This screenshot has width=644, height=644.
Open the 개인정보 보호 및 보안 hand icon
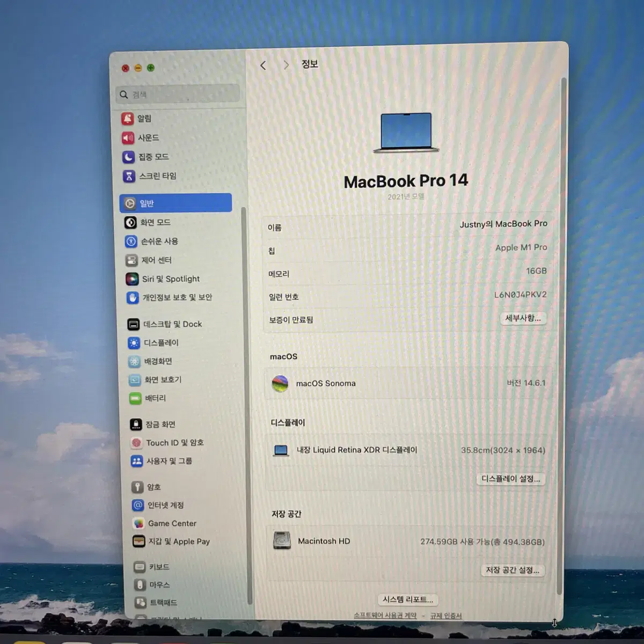pyautogui.click(x=133, y=297)
